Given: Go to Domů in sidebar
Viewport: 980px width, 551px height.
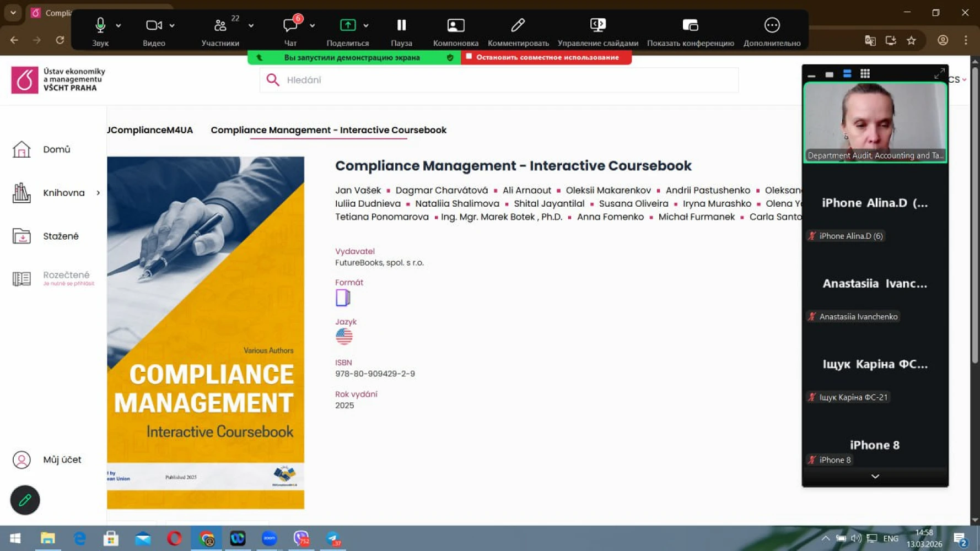Looking at the screenshot, I should (x=56, y=149).
